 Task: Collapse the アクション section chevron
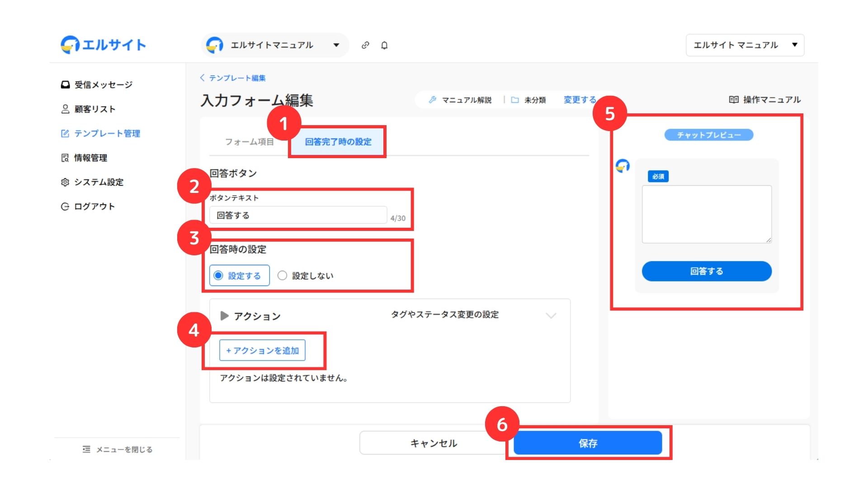point(551,315)
